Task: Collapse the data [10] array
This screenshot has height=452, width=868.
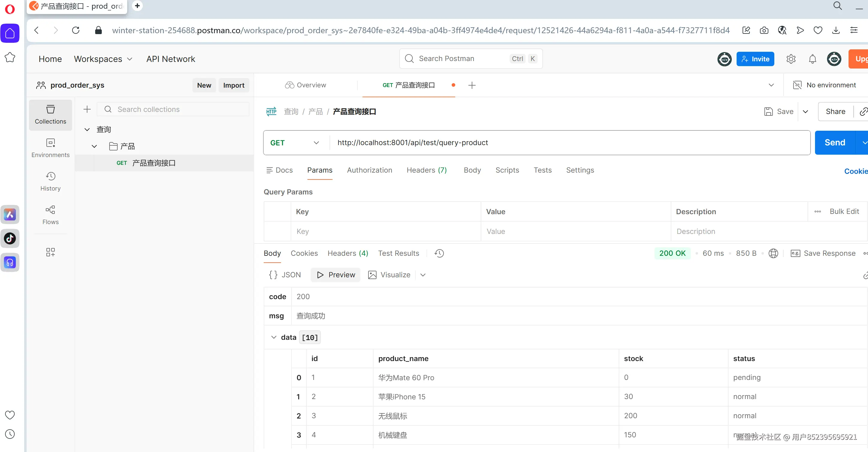Action: (274, 337)
